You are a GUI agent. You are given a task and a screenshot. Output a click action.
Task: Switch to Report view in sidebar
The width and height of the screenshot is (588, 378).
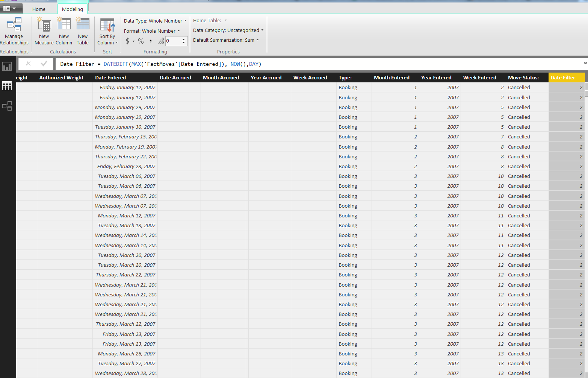click(7, 67)
